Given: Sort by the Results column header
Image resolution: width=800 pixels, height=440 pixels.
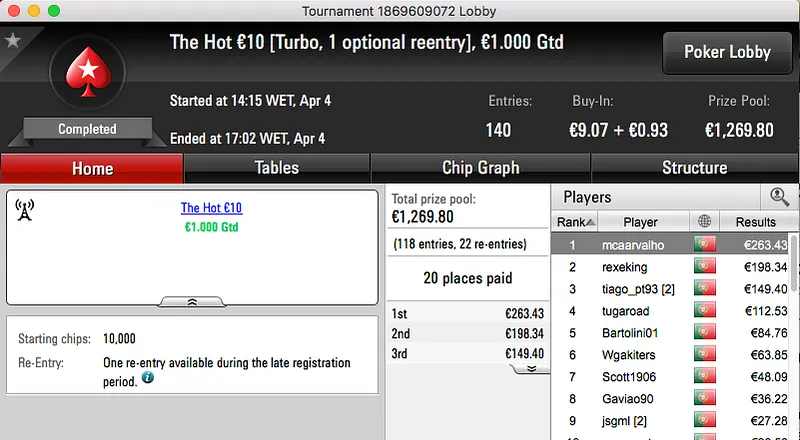Looking at the screenshot, I should 755,222.
